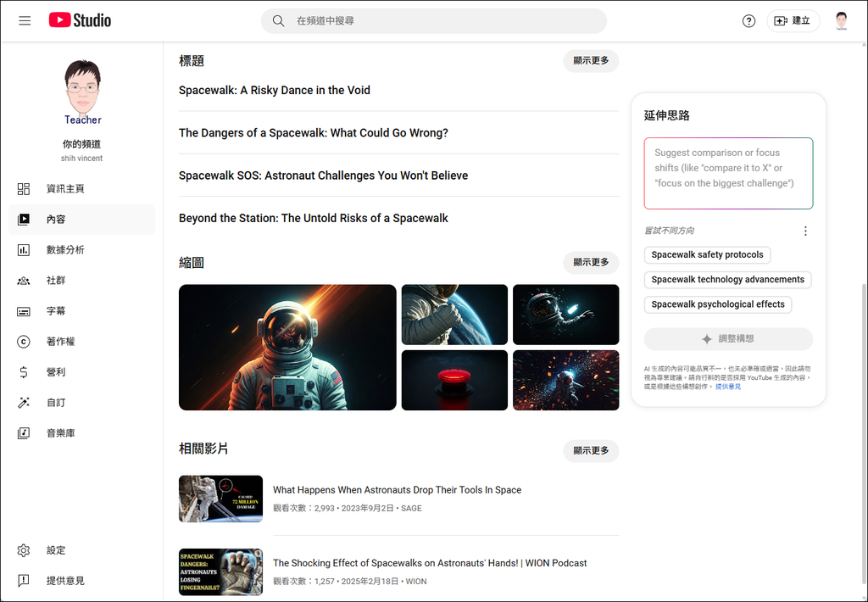Open 'The Shocking Effect of Spacewalks on Astronauts' Hands!'
The height and width of the screenshot is (602, 868).
click(x=430, y=563)
